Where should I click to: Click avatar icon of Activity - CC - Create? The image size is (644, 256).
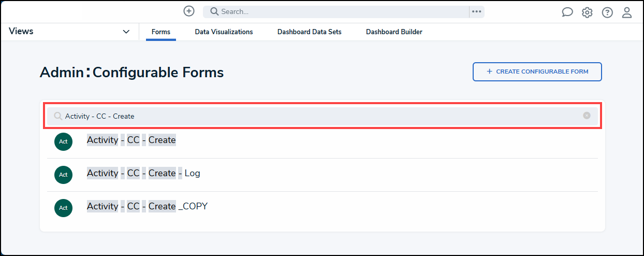[63, 141]
